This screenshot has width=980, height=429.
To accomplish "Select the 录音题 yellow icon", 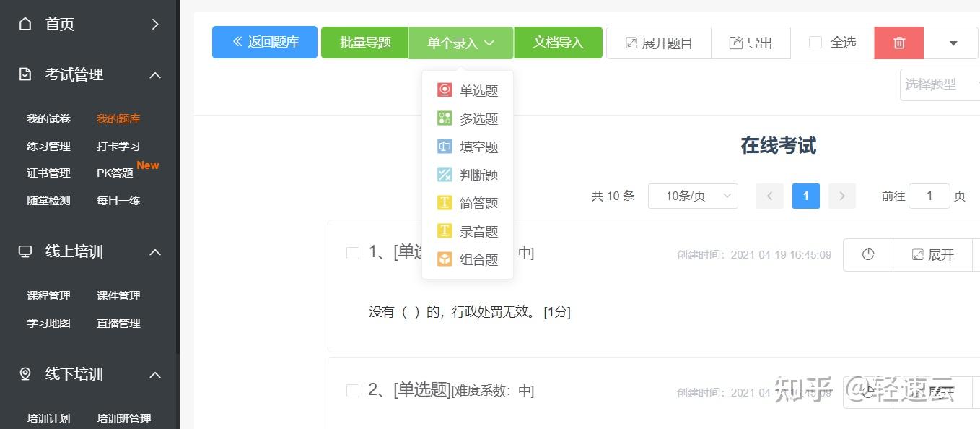I will pyautogui.click(x=445, y=231).
